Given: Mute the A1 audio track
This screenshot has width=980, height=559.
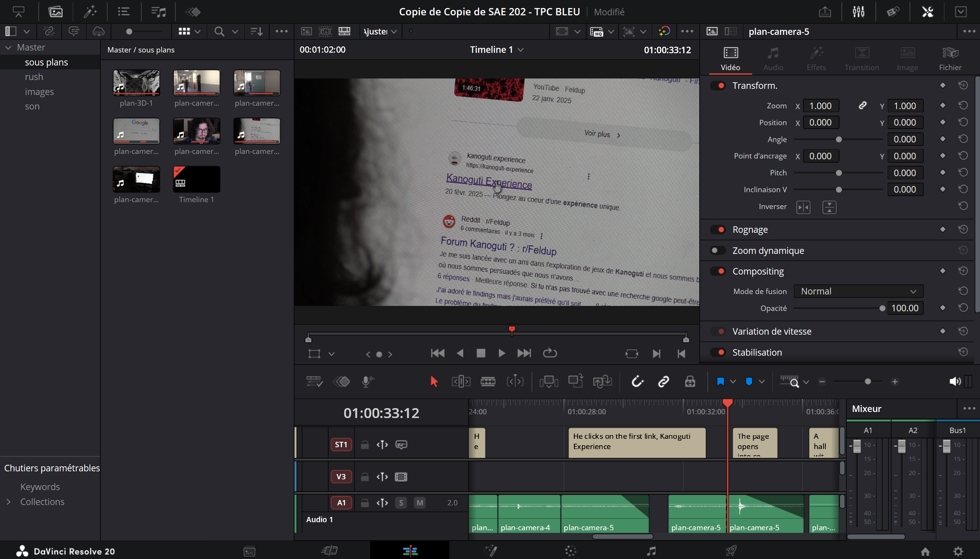Looking at the screenshot, I should [x=420, y=503].
